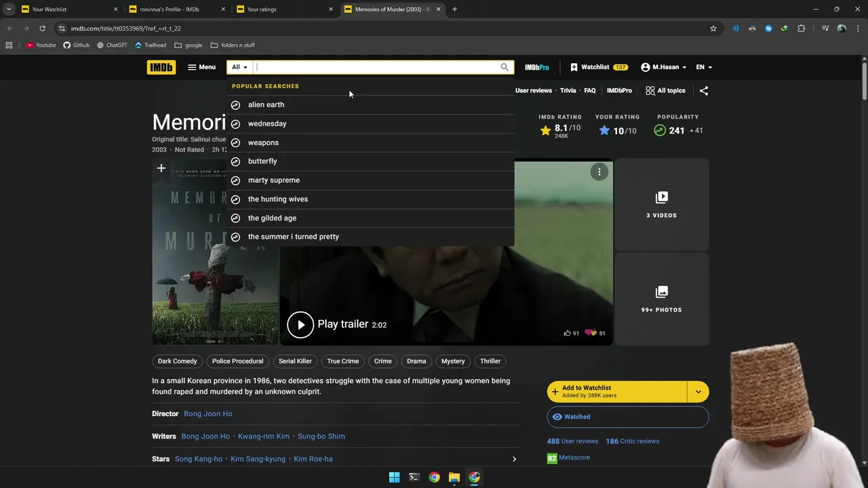
Task: Select the Mystery genre chip
Action: click(453, 361)
